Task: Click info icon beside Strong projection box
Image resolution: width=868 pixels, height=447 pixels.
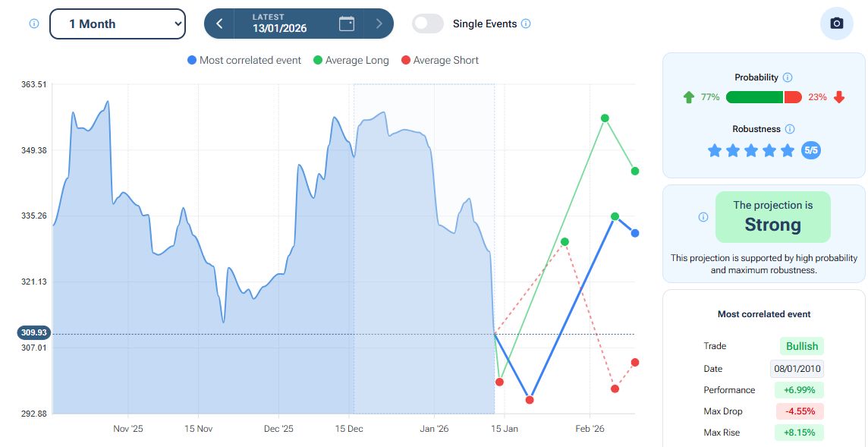Action: tap(703, 217)
